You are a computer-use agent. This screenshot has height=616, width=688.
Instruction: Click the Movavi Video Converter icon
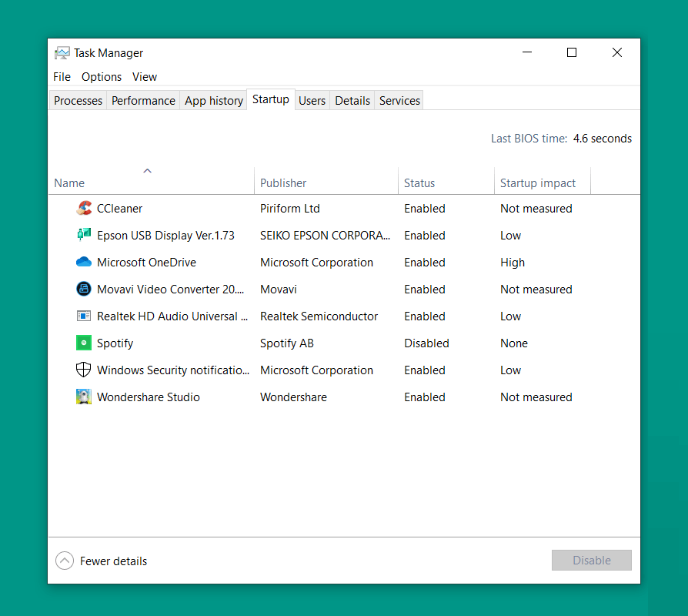click(x=84, y=289)
